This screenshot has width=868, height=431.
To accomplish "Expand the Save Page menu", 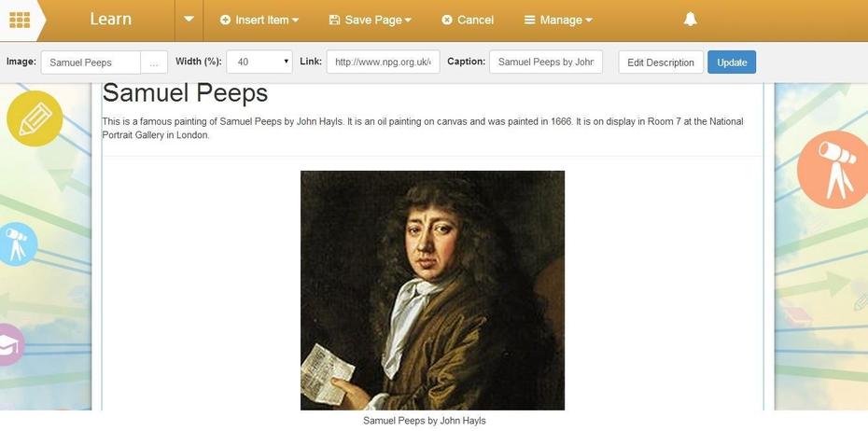I will tap(371, 20).
